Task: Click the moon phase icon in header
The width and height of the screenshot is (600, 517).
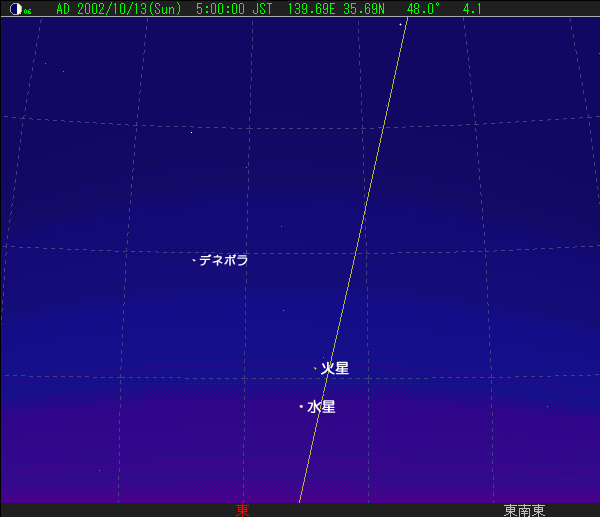Action: click(16, 9)
